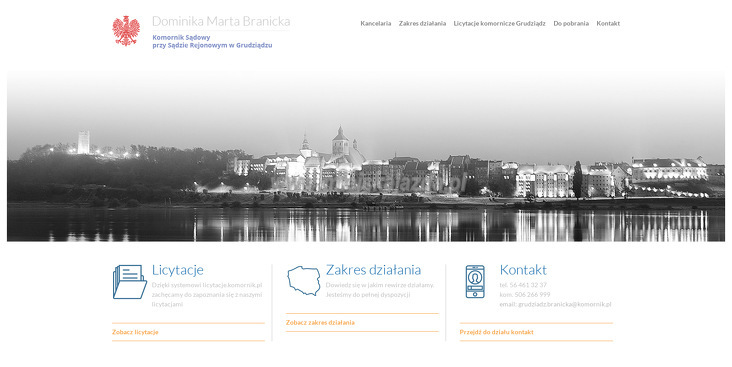Follow the Zobacz zakres działania link

click(x=320, y=322)
